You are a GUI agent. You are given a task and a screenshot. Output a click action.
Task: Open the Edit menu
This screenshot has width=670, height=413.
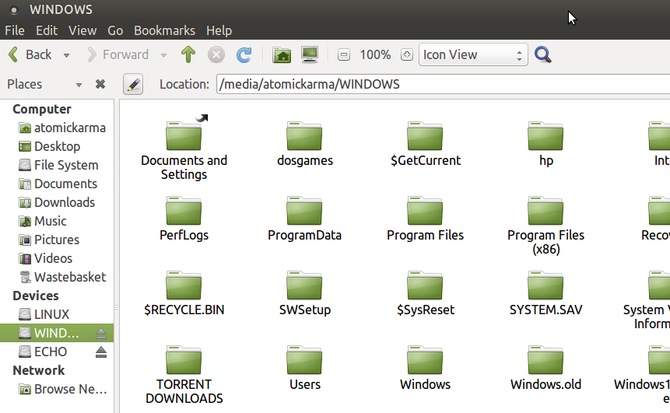[47, 31]
